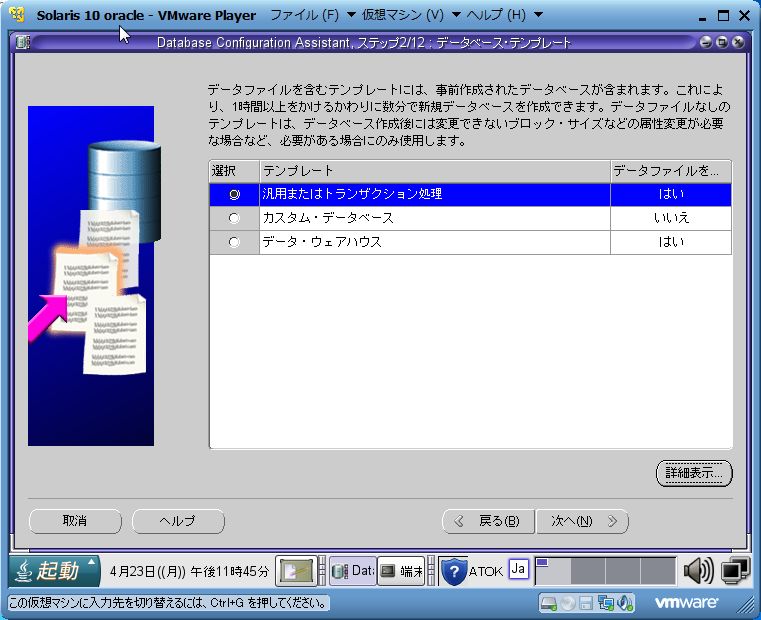Click the desktop show icon in panel
Screen dimensions: 761x620
coord(296,571)
